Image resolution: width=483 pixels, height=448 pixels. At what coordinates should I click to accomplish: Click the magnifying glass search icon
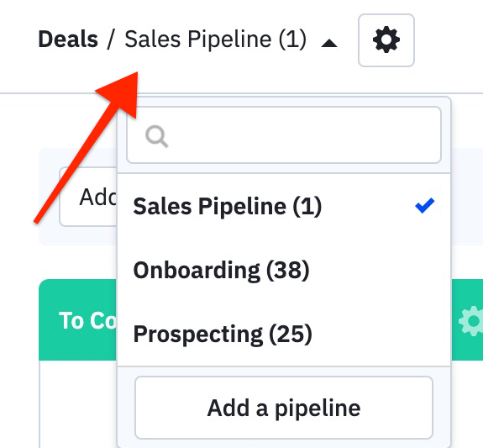click(x=157, y=136)
